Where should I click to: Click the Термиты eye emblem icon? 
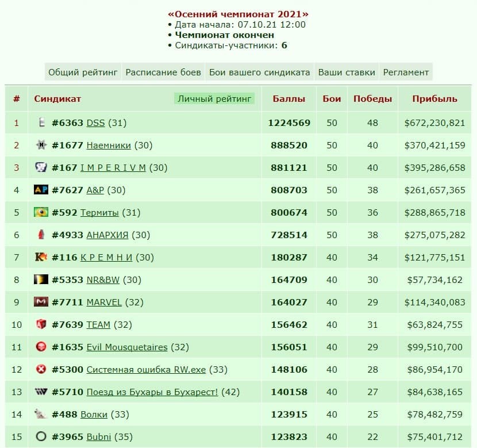point(41,212)
